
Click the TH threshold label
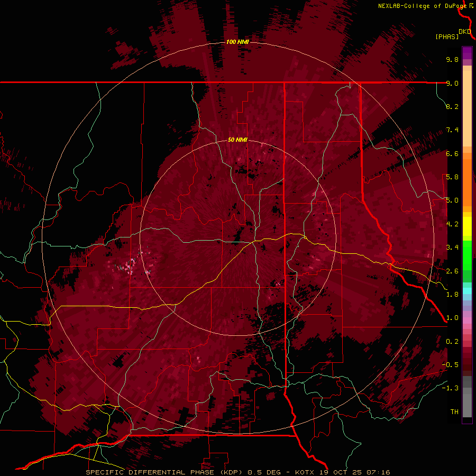pyautogui.click(x=454, y=412)
